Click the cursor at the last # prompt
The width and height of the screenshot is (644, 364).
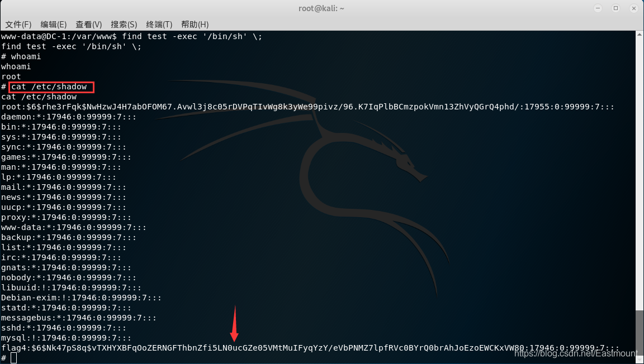tap(14, 358)
